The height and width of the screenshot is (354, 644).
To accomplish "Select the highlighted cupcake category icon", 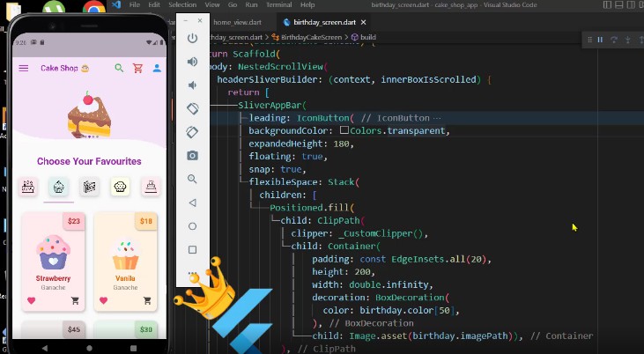I will pos(58,187).
